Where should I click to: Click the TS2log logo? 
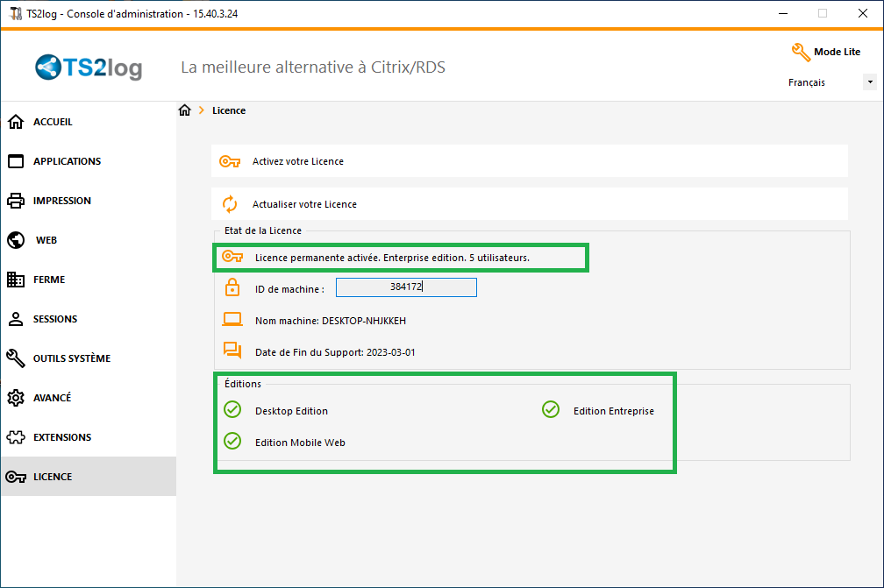pos(89,67)
